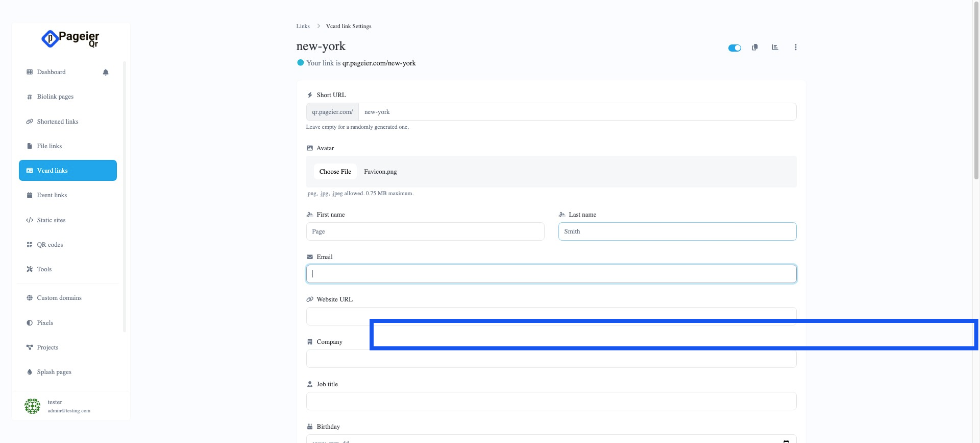Toggle the link enabled switch
Viewport: 980px width, 443px height.
coord(734,48)
